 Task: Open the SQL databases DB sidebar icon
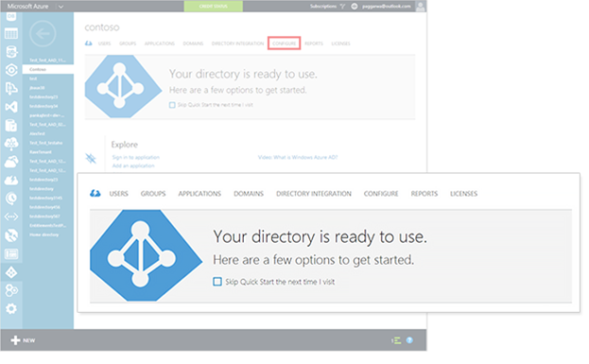(x=11, y=16)
